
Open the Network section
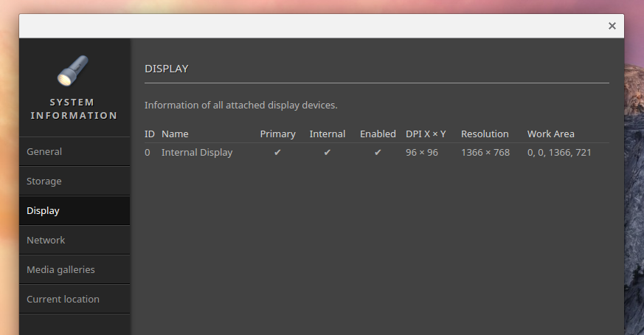pos(46,240)
